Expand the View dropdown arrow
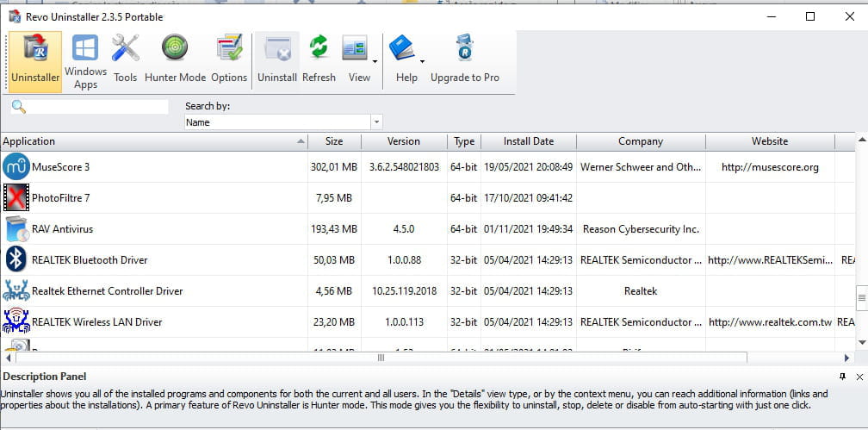 point(375,61)
